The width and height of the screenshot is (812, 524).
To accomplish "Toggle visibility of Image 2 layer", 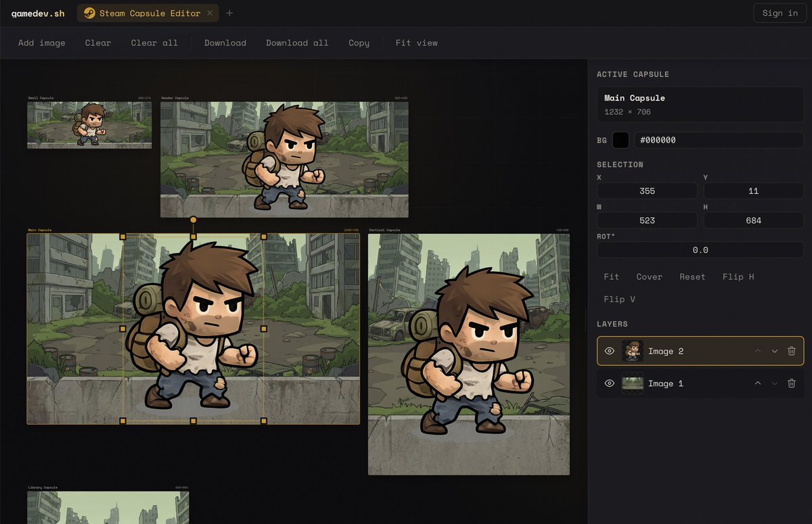I will click(x=609, y=352).
